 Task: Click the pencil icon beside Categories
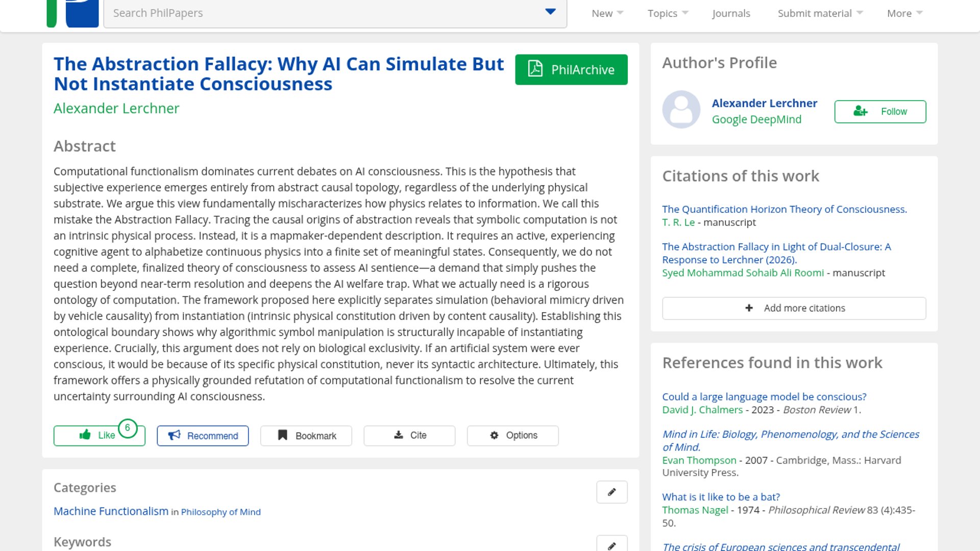[x=611, y=492]
